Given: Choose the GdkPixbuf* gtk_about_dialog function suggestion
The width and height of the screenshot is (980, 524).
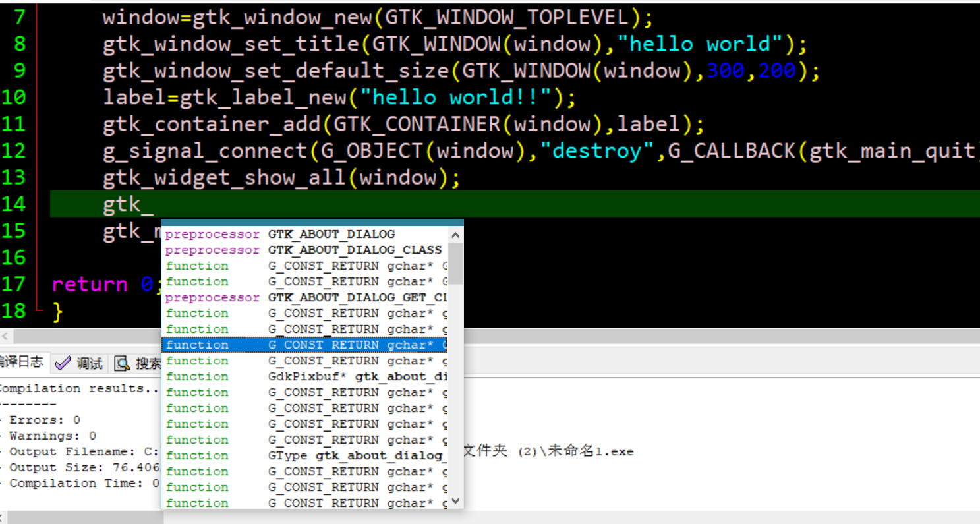Looking at the screenshot, I should coord(357,377).
